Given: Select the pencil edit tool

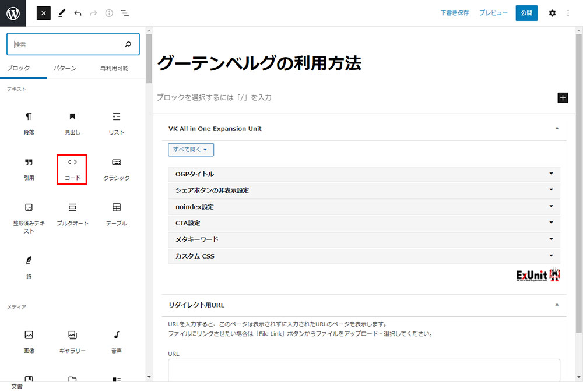Looking at the screenshot, I should pyautogui.click(x=62, y=13).
